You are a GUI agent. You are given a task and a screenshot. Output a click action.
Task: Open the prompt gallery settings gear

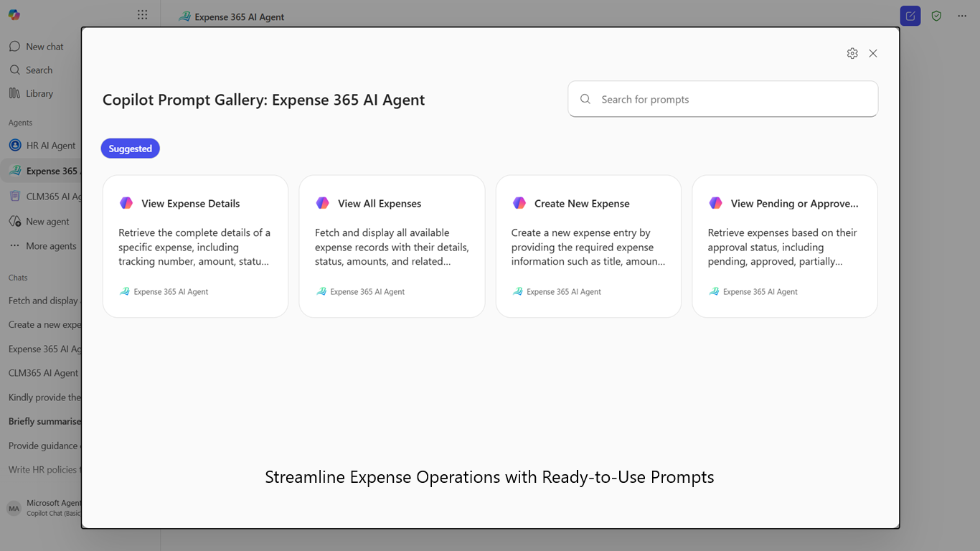[x=852, y=53]
